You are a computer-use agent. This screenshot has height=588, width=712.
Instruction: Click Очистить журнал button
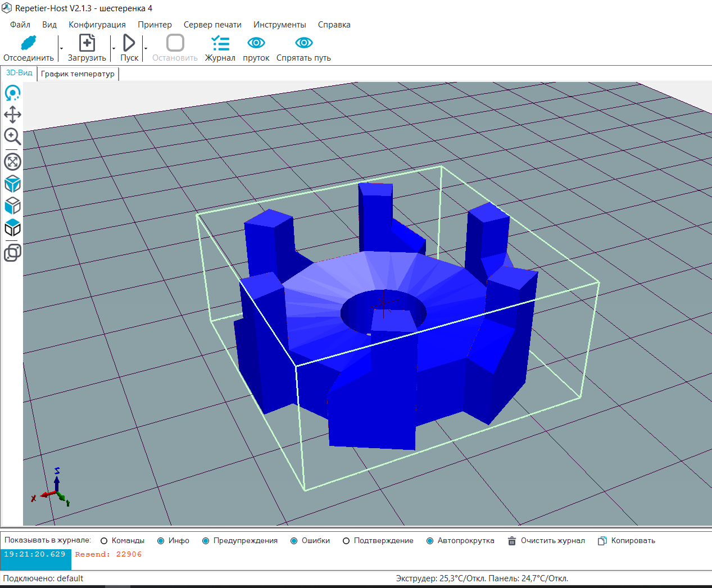point(546,541)
